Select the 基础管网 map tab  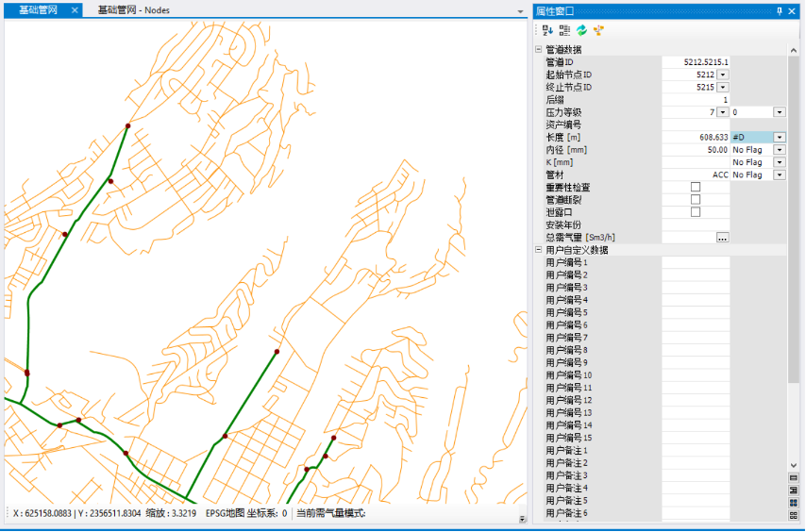pos(38,9)
